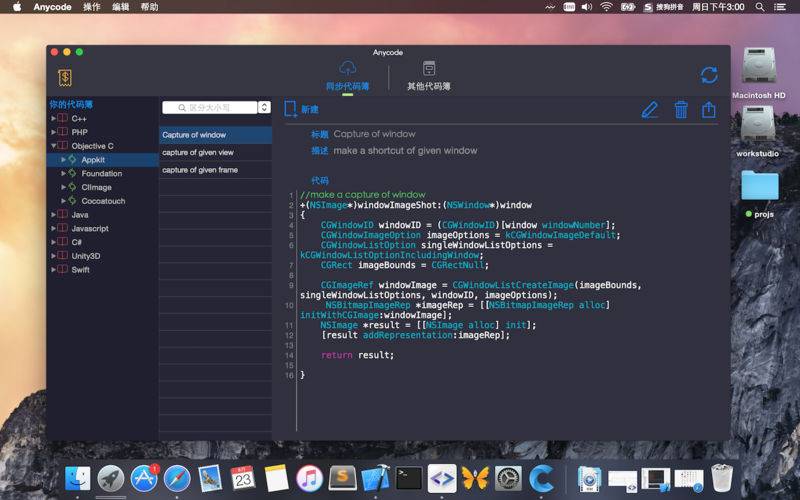Open the Trash in the Dock
This screenshot has width=800, height=500.
(722, 478)
